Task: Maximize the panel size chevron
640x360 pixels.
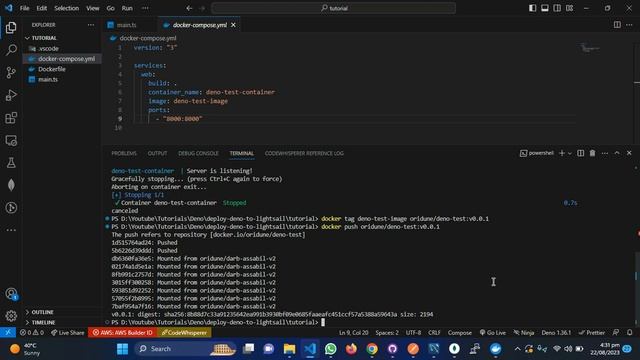Action: tap(617, 153)
